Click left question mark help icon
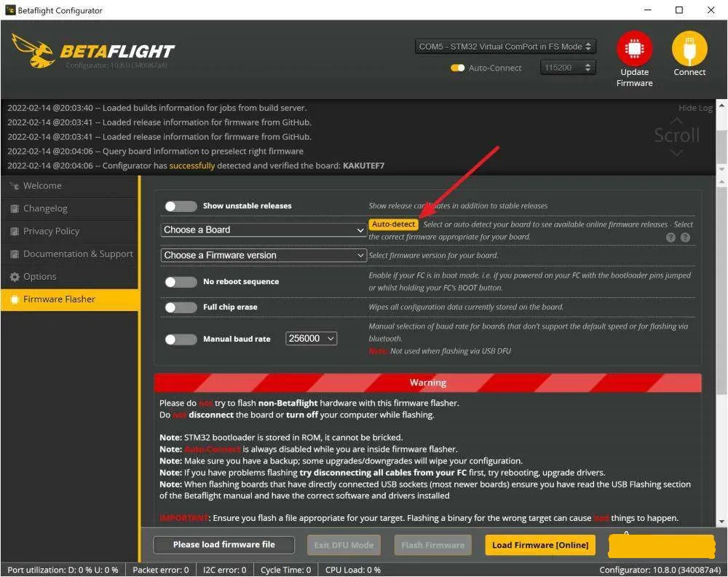728x577 pixels. [670, 238]
